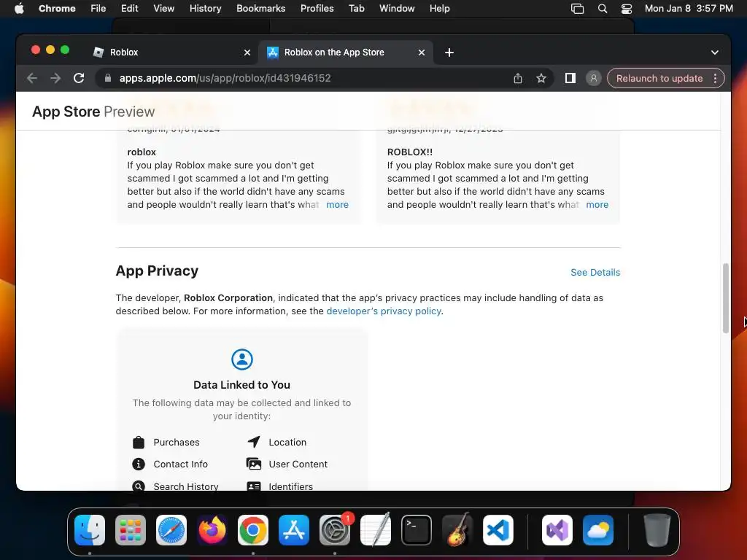Viewport: 747px width, 560px height.
Task: Open the developer's privacy policy link
Action: (x=384, y=311)
